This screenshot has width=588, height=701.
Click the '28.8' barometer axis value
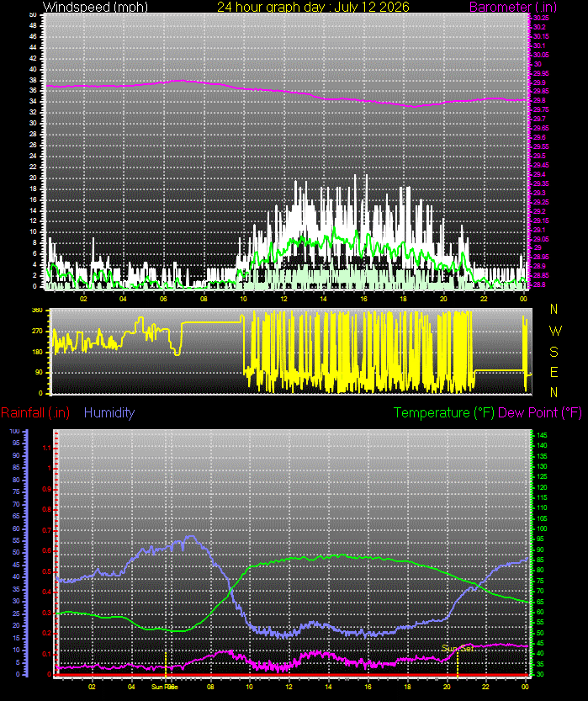point(539,284)
